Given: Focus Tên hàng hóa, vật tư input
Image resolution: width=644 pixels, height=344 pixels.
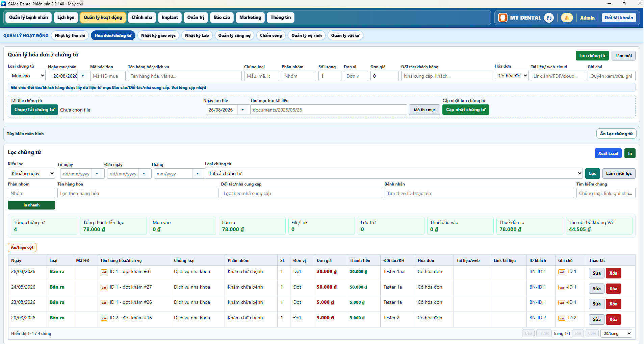Looking at the screenshot, I should [185, 76].
